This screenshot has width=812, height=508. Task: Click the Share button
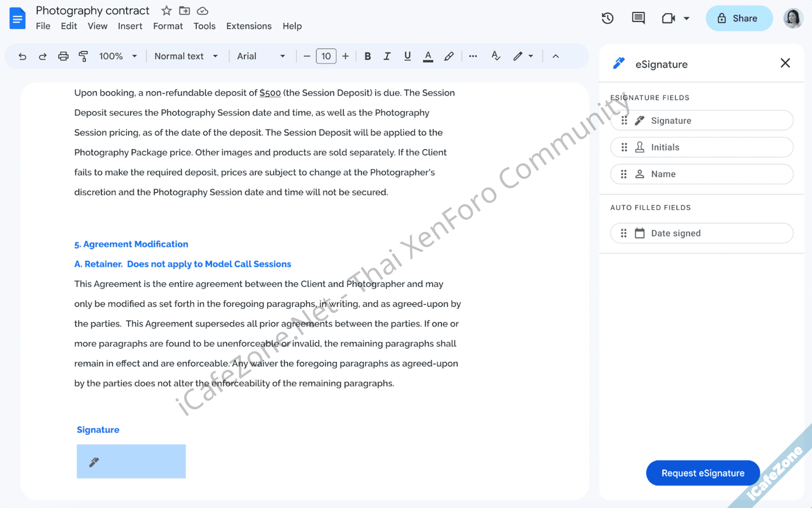pyautogui.click(x=739, y=18)
